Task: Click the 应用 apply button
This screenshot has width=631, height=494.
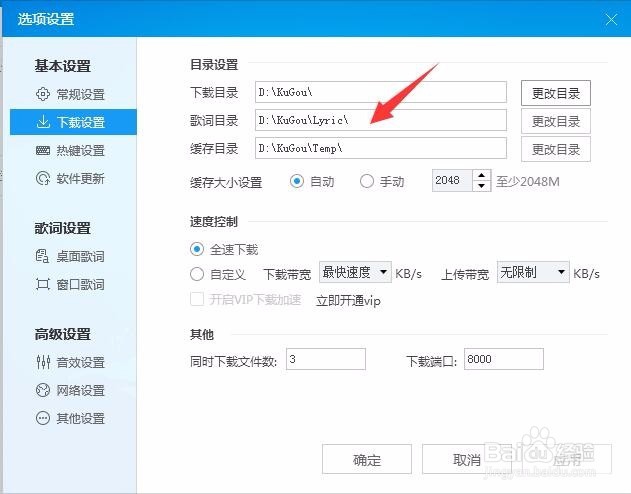Action: (x=567, y=459)
